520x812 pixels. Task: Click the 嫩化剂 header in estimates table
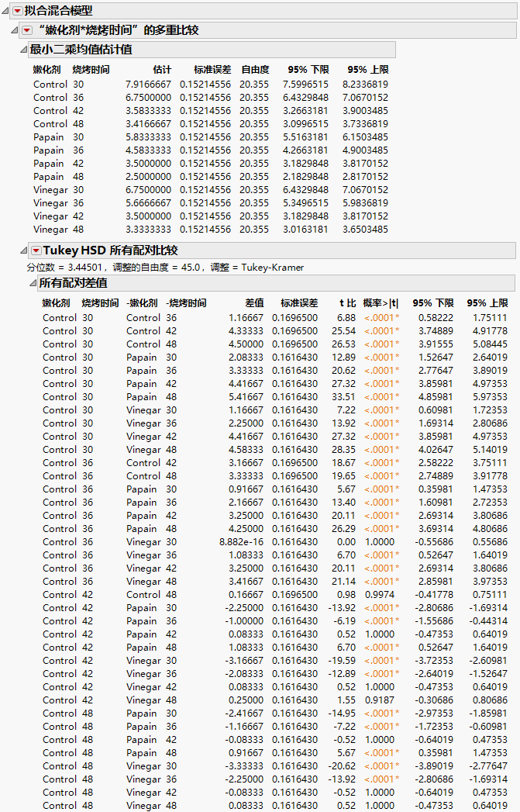46,69
